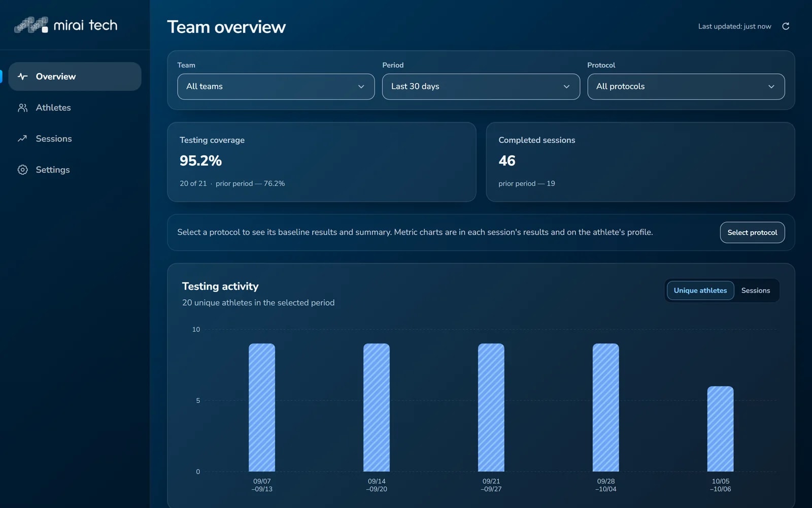Click the 09/07–09/13 bar in chart
Screen dimensions: 812x508
click(262, 407)
